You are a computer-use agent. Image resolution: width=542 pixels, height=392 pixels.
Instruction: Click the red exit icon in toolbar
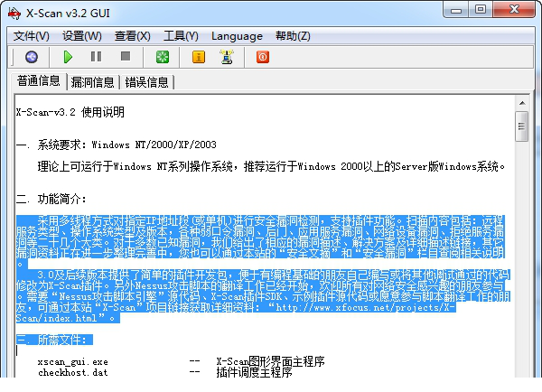263,57
